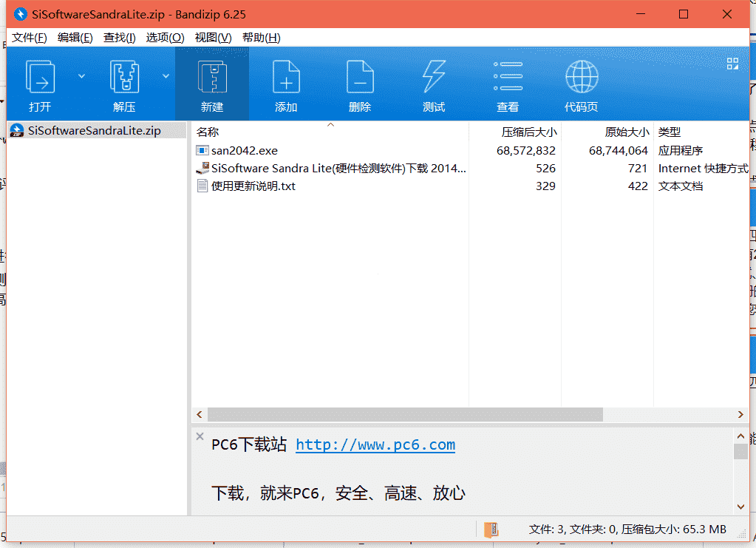Select the san2042.exe file row
This screenshot has width=756, height=548.
click(x=470, y=151)
